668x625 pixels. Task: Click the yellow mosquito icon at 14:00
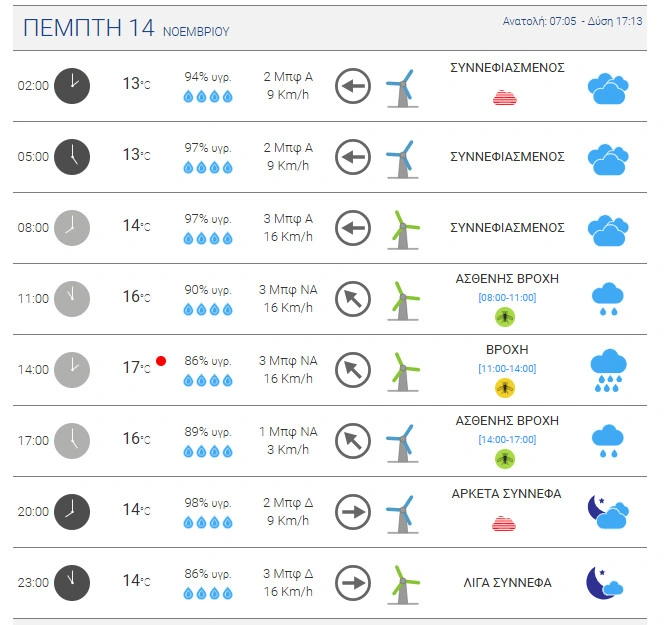coord(507,387)
